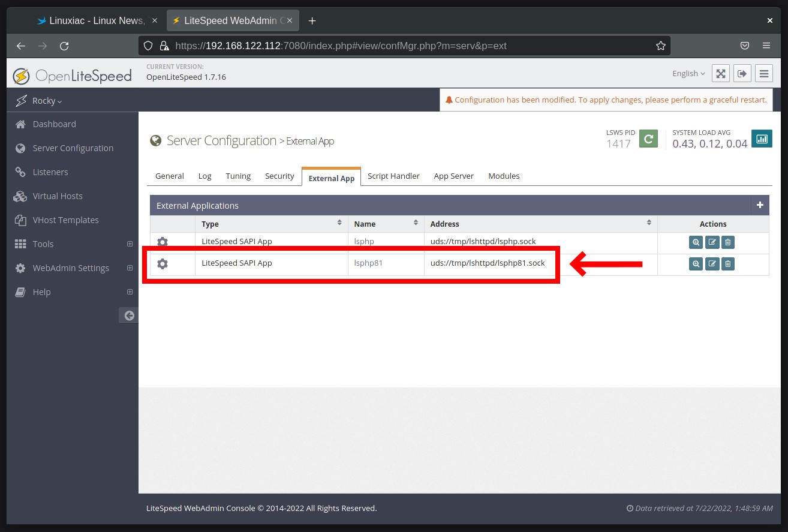Add a new external application plus icon
Image resolution: width=788 pixels, height=532 pixels.
760,205
